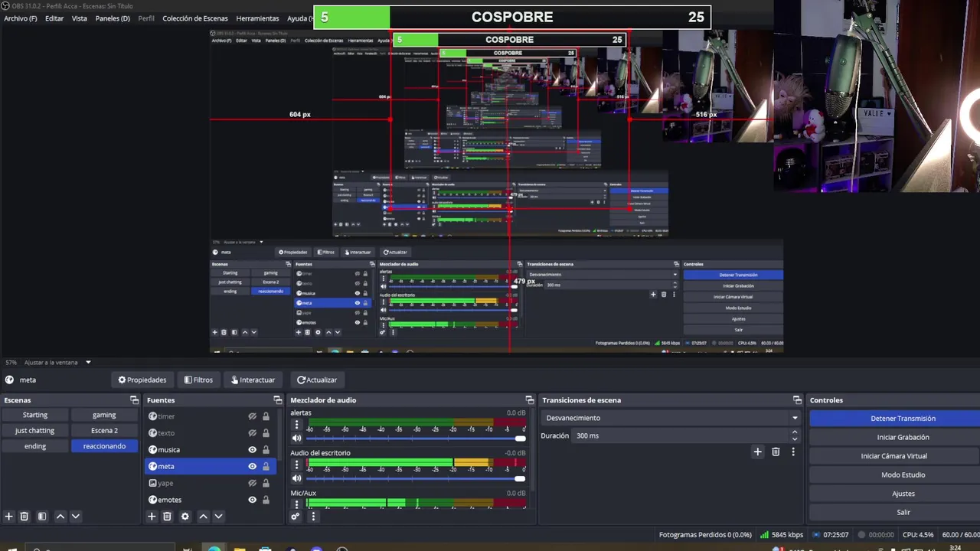
Task: Click Detener Transmisión button
Action: pos(894,419)
